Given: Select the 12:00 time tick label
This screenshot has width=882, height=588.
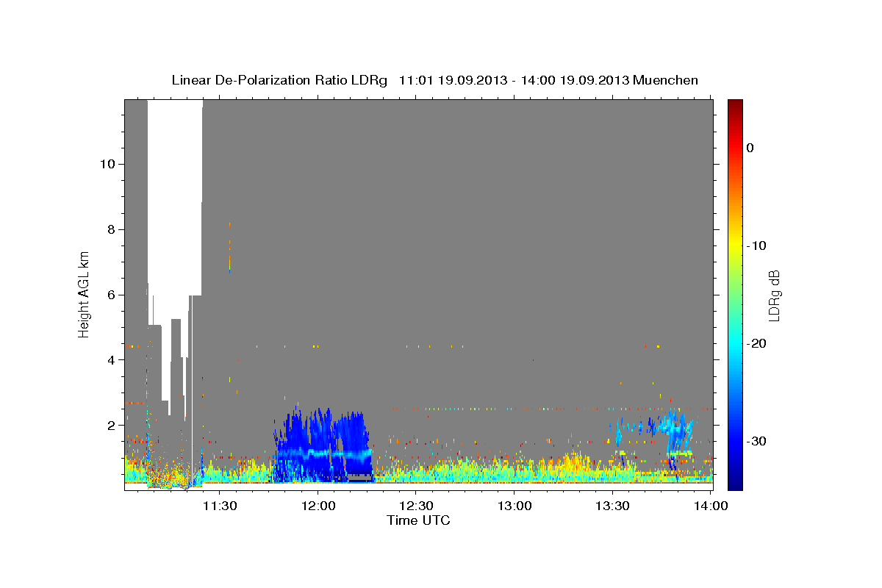Looking at the screenshot, I should [x=318, y=506].
